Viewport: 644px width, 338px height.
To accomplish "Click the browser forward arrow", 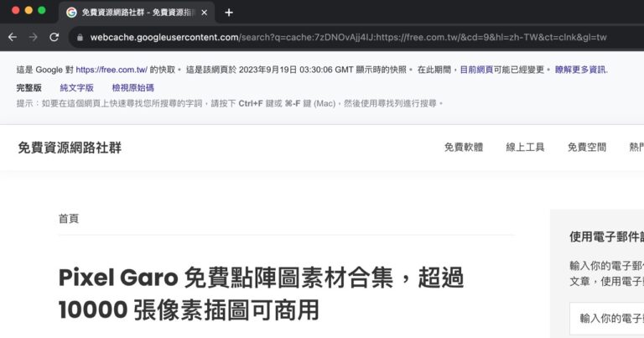I will point(34,38).
